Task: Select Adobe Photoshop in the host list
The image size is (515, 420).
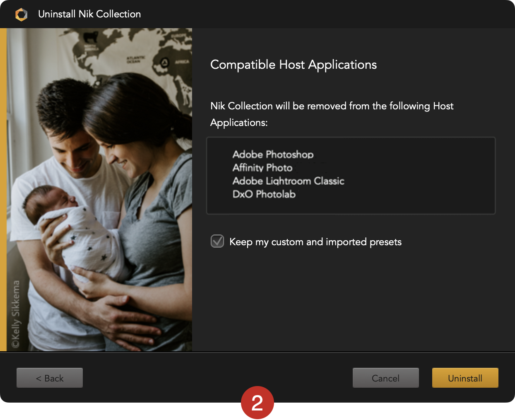Action: (273, 154)
